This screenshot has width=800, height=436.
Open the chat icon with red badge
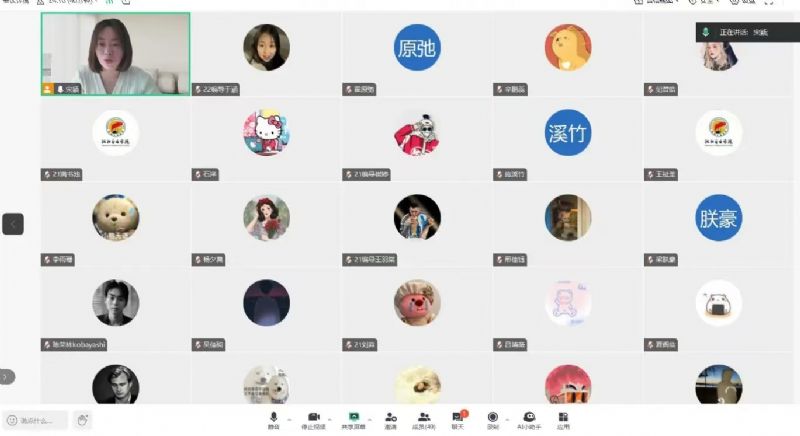click(x=458, y=420)
